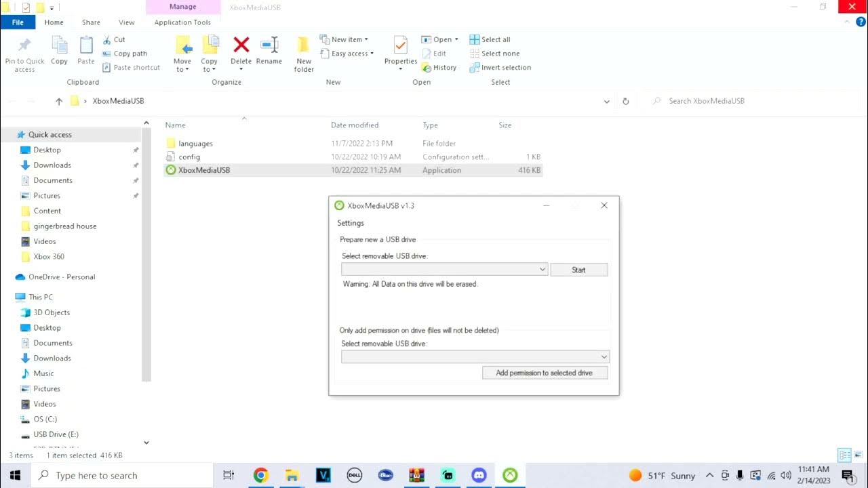Sort files by Date modified column
This screenshot has width=868, height=488.
tap(355, 125)
